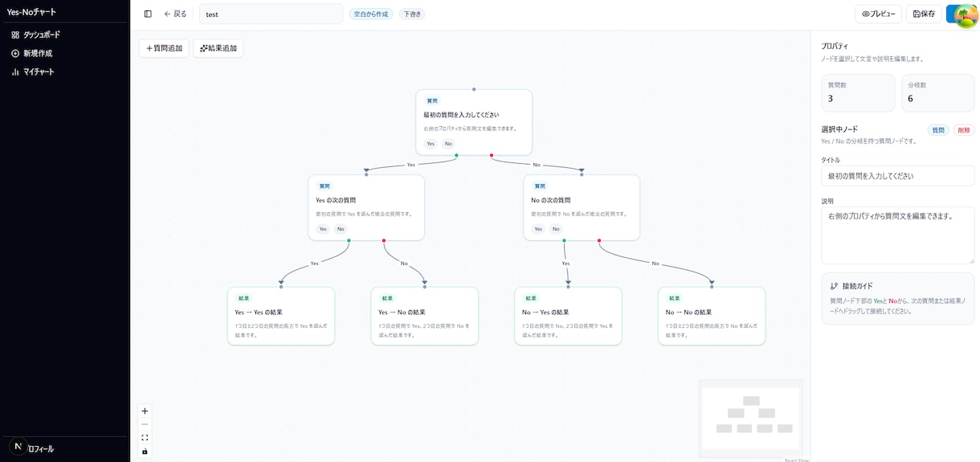The width and height of the screenshot is (980, 462).
Task: Select the "Yes の次の質問" node
Action: 366,207
